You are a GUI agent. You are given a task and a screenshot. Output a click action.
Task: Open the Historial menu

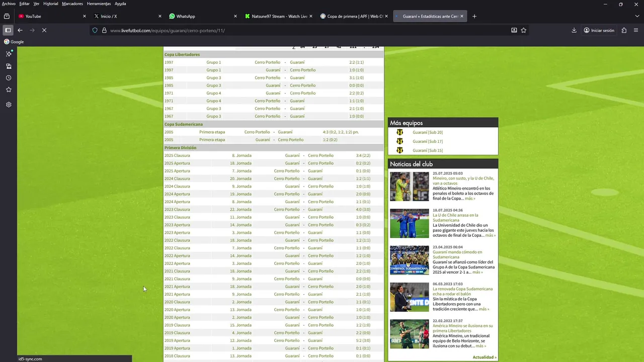51,4
